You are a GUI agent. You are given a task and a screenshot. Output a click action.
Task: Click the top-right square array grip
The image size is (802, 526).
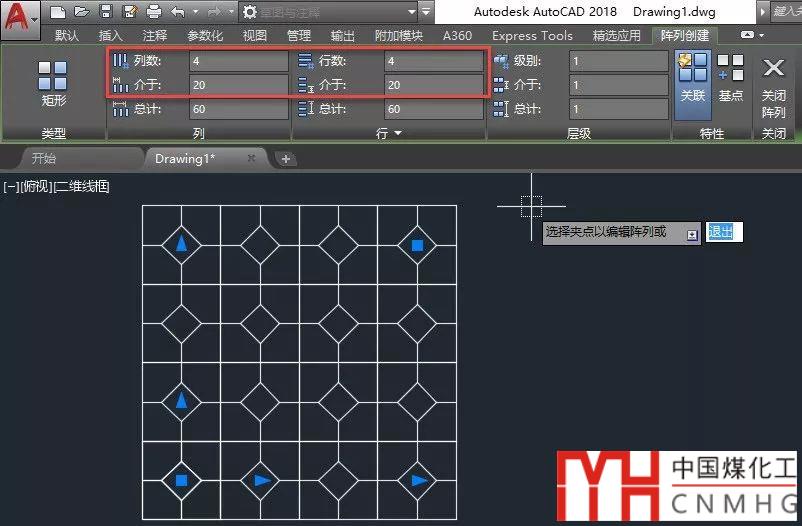pyautogui.click(x=418, y=245)
